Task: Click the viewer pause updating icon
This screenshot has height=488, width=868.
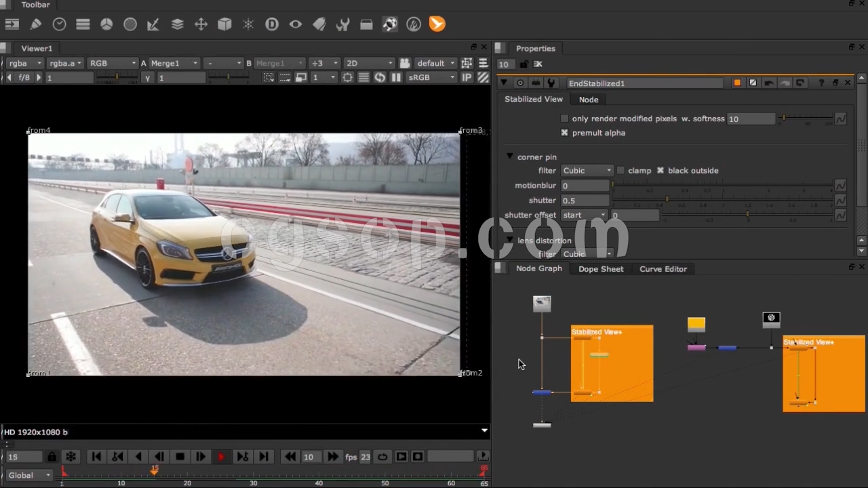Action: click(x=396, y=77)
